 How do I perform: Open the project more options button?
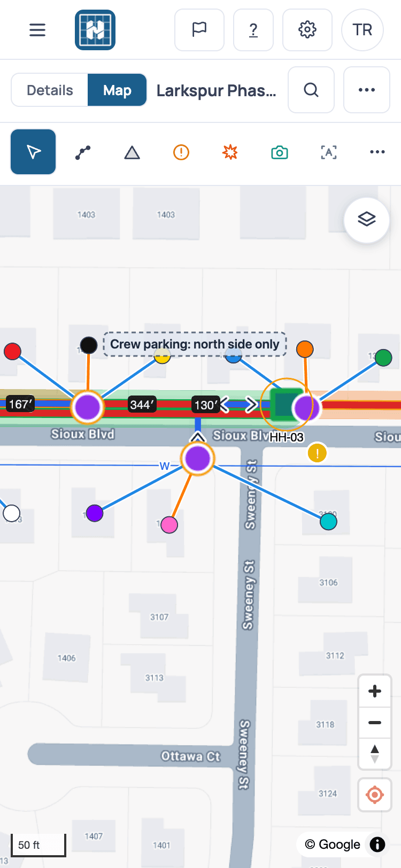tap(367, 90)
